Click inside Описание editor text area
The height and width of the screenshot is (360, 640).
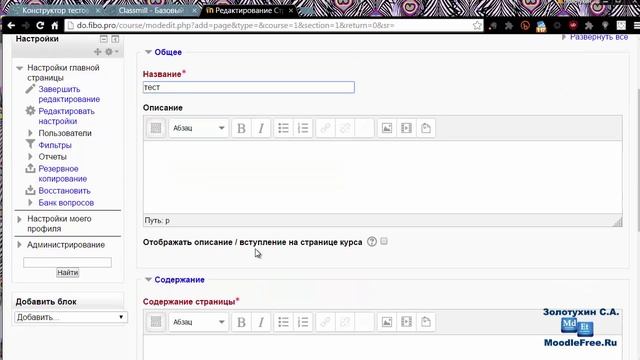click(382, 177)
